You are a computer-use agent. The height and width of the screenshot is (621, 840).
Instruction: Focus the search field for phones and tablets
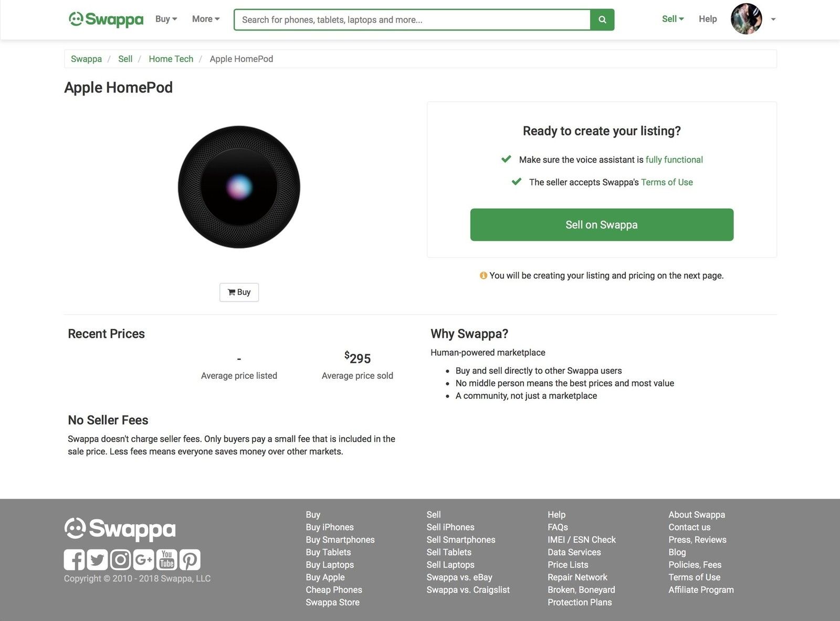pos(412,20)
